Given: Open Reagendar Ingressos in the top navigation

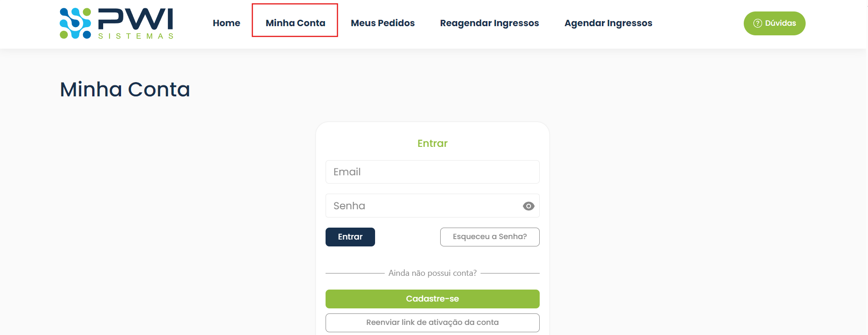Looking at the screenshot, I should [489, 23].
